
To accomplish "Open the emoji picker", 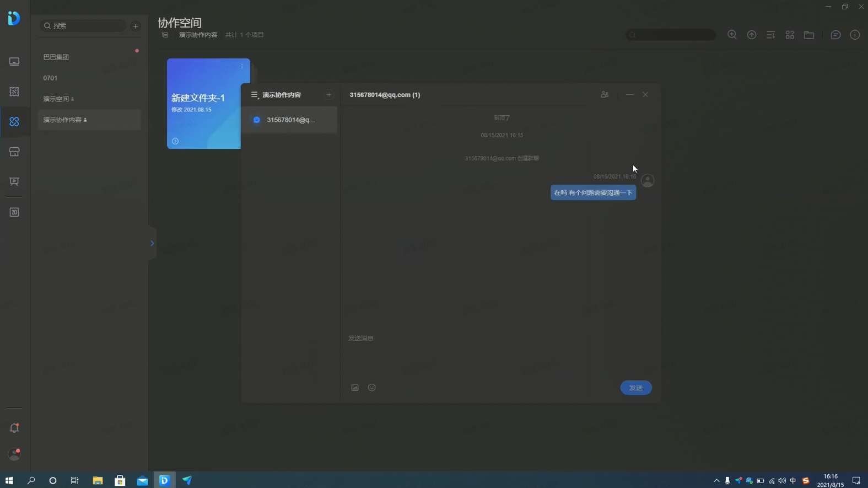I will 372,388.
